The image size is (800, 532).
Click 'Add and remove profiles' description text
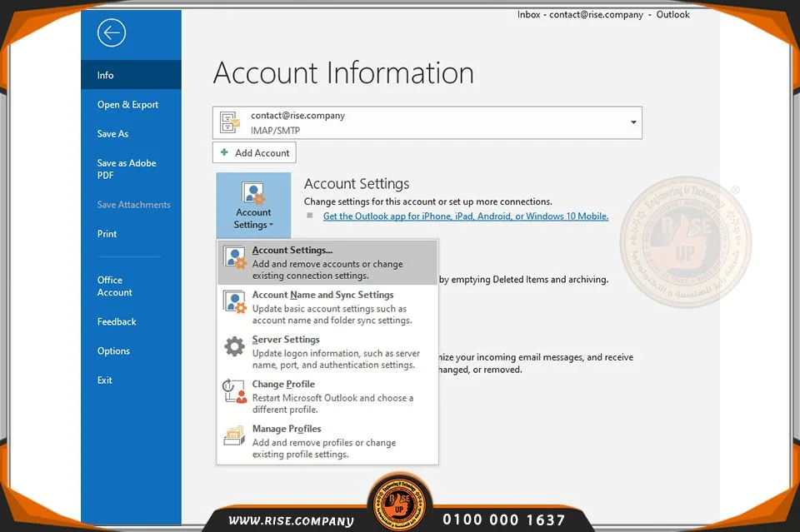[x=324, y=449]
